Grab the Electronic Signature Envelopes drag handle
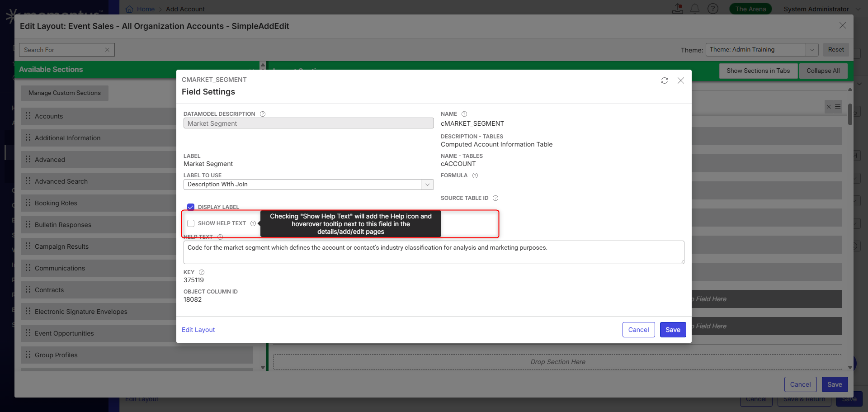This screenshot has width=868, height=412. [x=28, y=311]
